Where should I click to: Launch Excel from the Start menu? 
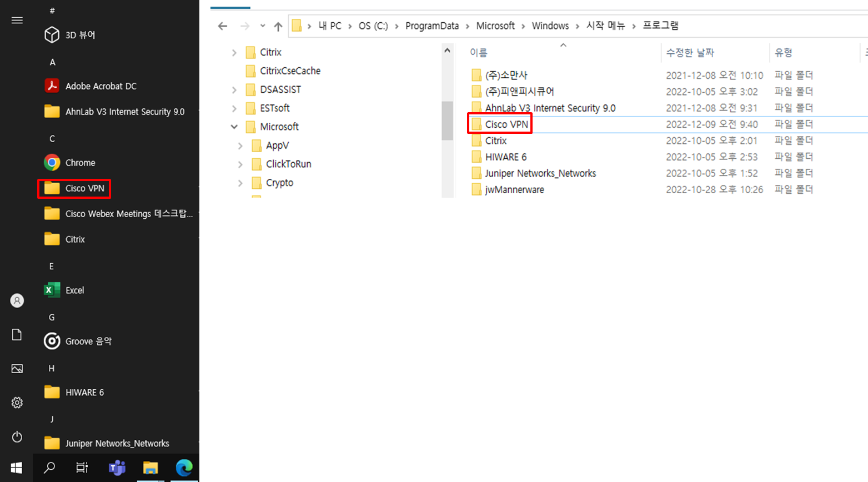tap(64, 290)
